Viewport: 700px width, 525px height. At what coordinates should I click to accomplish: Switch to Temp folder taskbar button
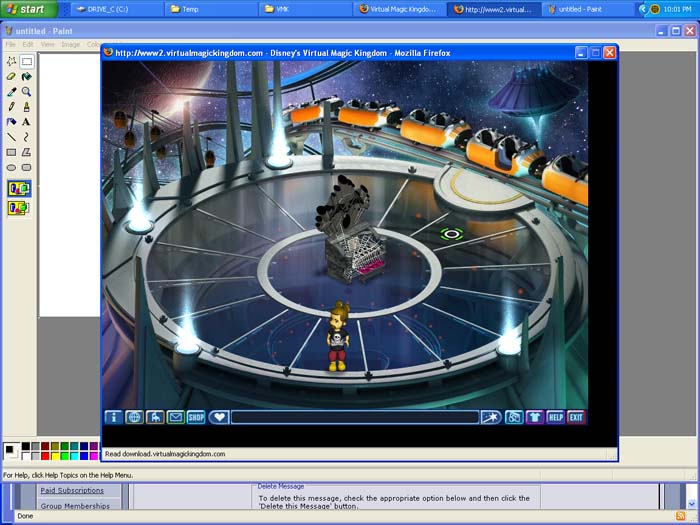(x=211, y=9)
